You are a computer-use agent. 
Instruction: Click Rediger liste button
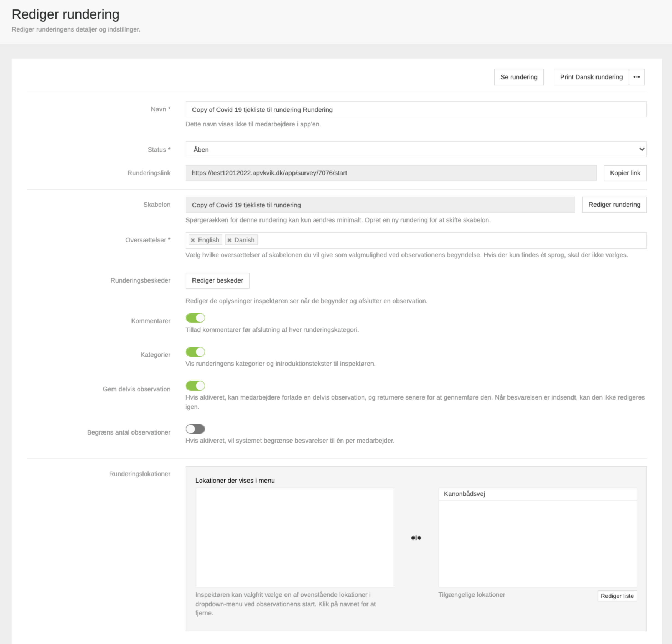pyautogui.click(x=617, y=596)
